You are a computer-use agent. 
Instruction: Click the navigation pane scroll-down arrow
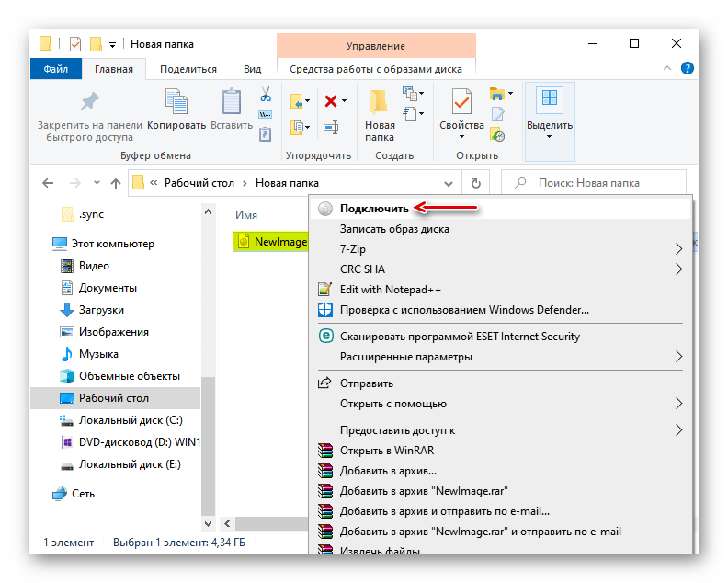(208, 523)
